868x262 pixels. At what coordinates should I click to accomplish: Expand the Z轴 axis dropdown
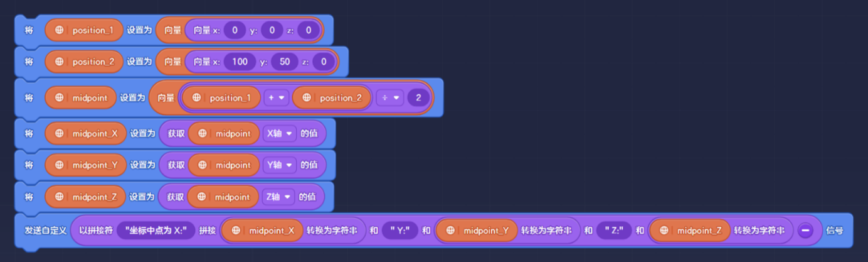[278, 197]
